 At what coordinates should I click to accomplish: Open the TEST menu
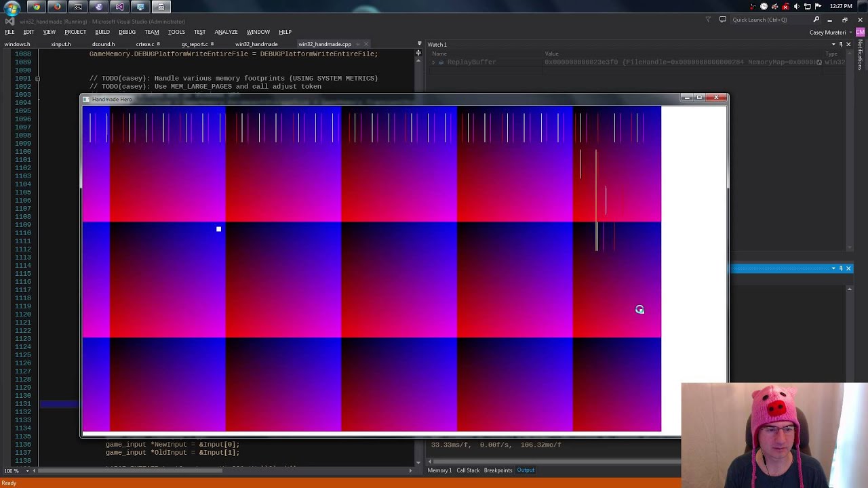199,32
